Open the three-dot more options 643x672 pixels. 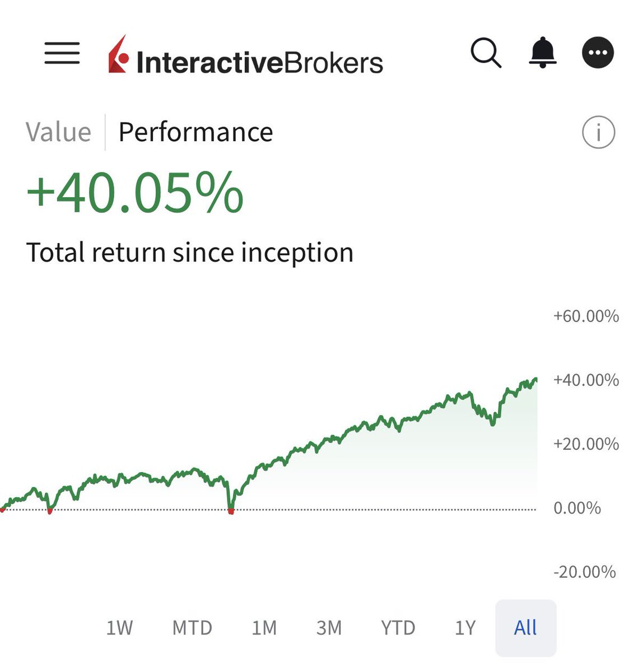[598, 53]
